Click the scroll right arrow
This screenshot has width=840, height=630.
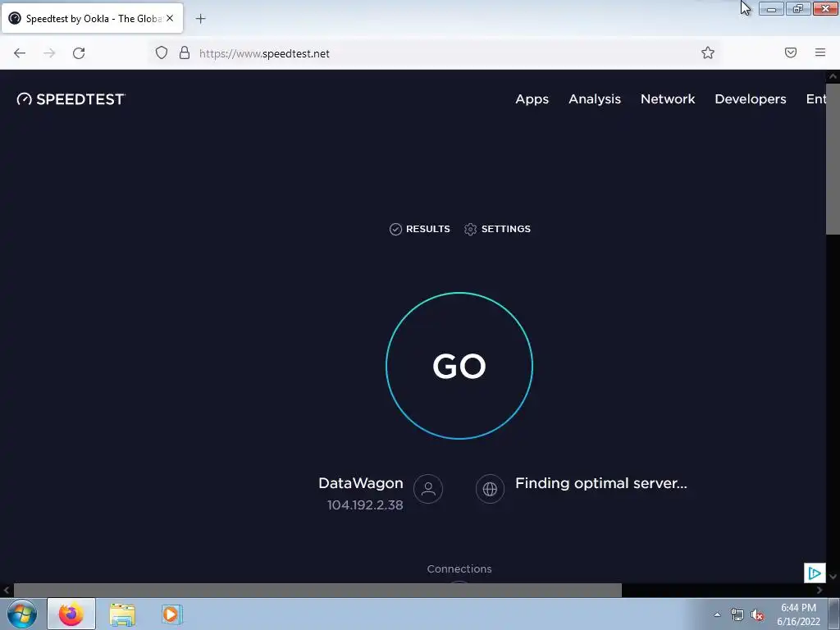(819, 591)
